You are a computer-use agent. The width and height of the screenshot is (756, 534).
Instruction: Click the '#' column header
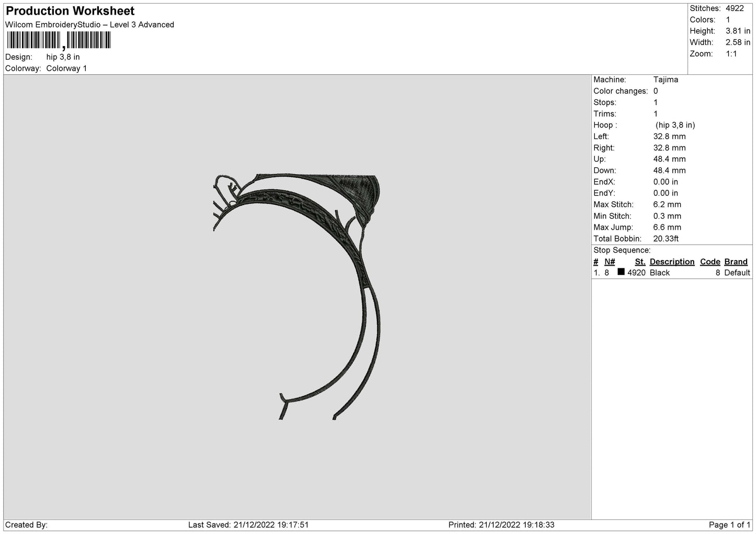coord(596,262)
